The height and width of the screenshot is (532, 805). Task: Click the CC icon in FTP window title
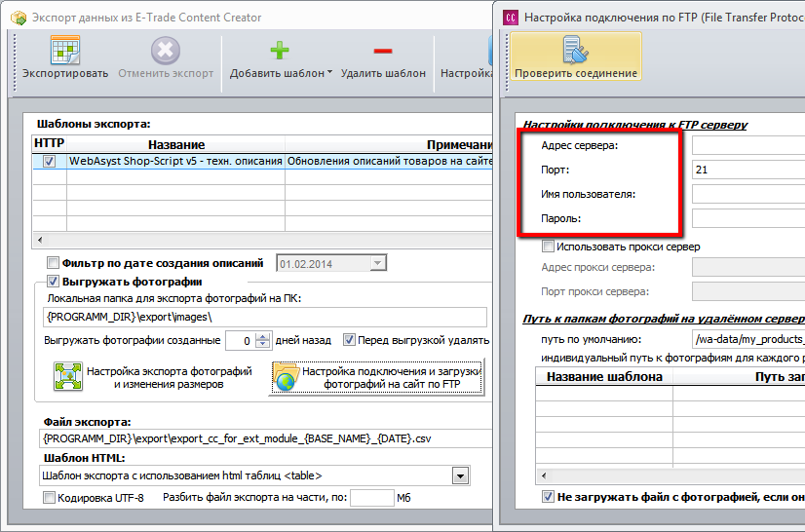pyautogui.click(x=511, y=18)
